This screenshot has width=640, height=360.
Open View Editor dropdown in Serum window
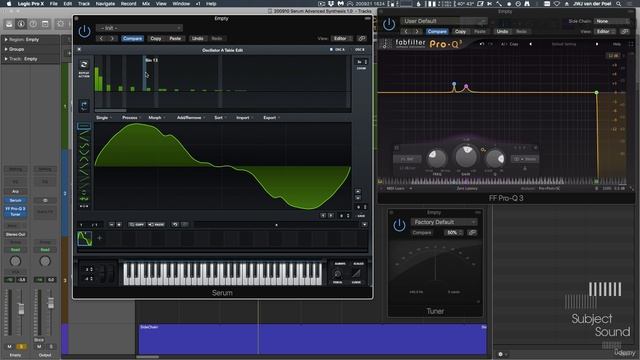click(342, 38)
